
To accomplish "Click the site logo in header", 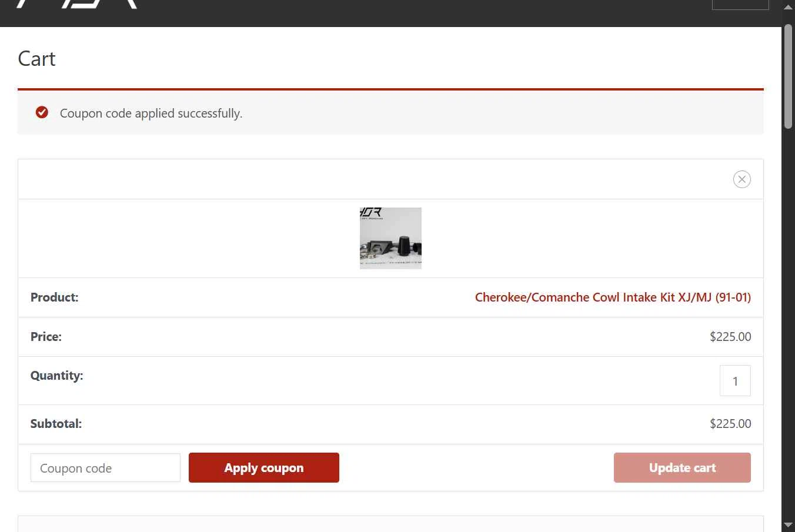I will (77, 4).
